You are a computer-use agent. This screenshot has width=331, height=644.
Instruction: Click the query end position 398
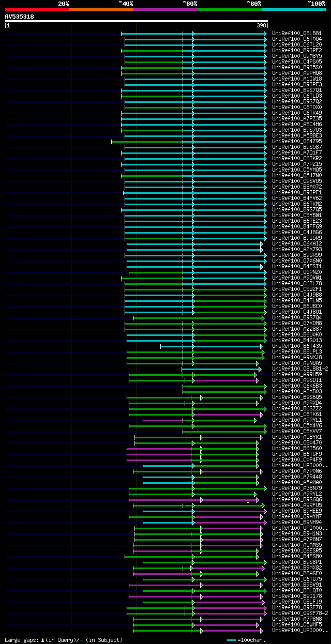(262, 25)
